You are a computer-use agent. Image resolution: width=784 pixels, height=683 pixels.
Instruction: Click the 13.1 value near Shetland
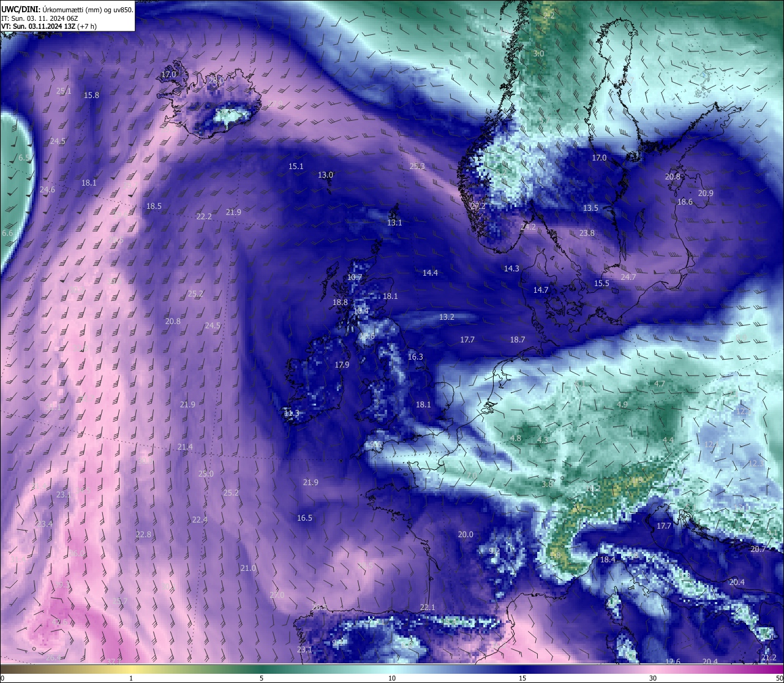(394, 223)
